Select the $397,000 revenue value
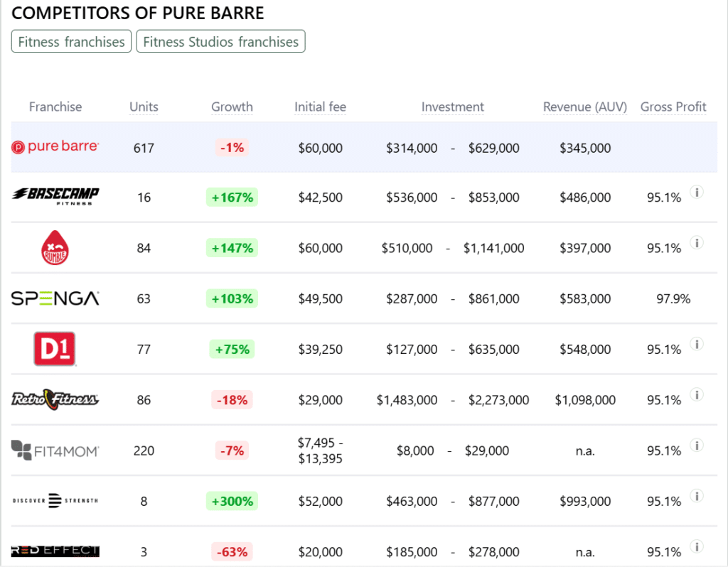This screenshot has height=567, width=728. point(585,248)
